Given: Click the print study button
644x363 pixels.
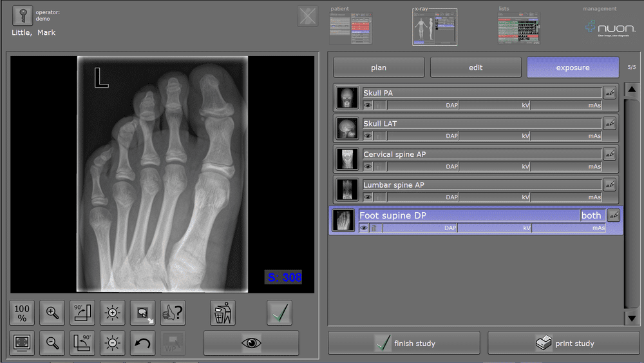Looking at the screenshot, I should (x=563, y=343).
